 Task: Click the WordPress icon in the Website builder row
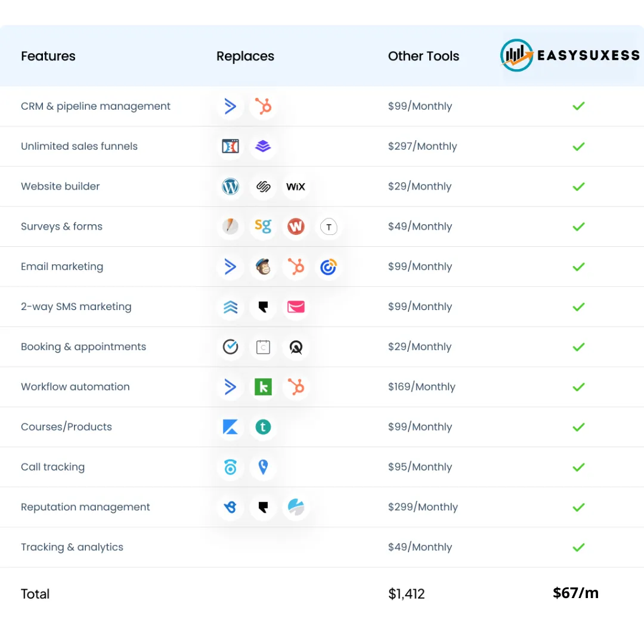pos(230,187)
